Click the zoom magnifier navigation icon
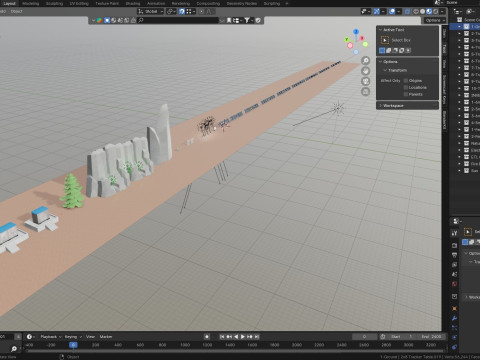This screenshot has height=360, width=480. pyautogui.click(x=366, y=60)
